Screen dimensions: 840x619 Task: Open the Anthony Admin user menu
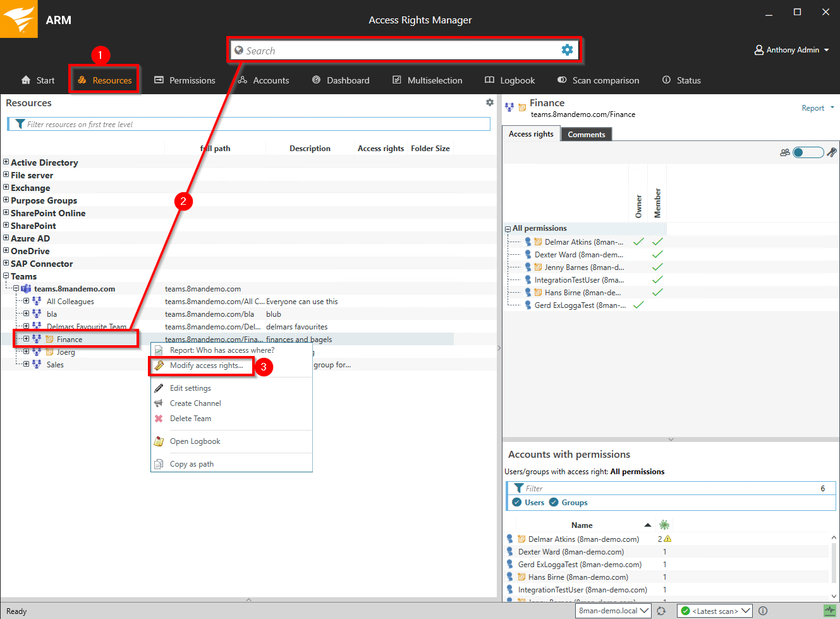pos(792,50)
